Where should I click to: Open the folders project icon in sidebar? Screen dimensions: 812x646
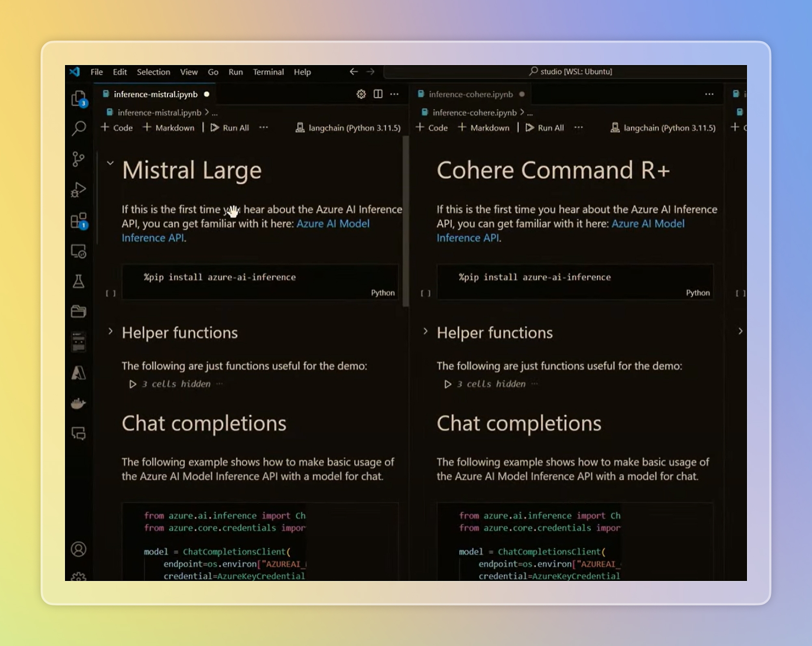(78, 312)
